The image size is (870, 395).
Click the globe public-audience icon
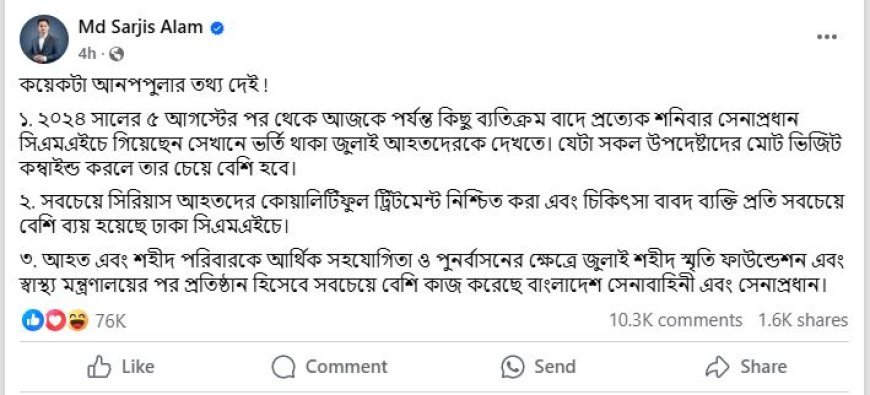(117, 54)
